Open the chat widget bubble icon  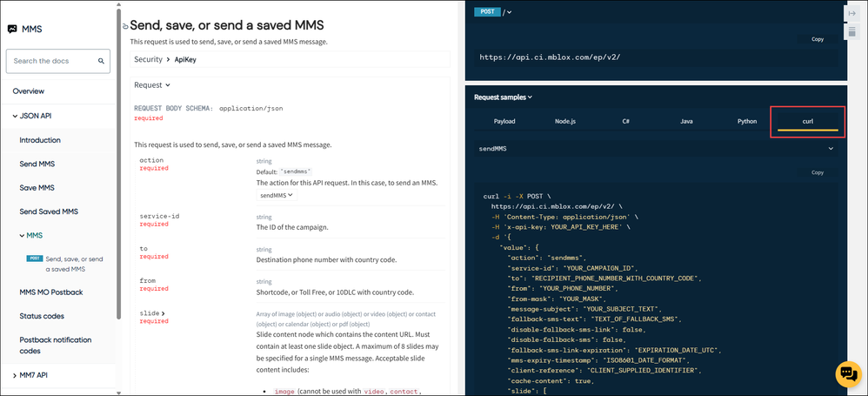coord(849,374)
